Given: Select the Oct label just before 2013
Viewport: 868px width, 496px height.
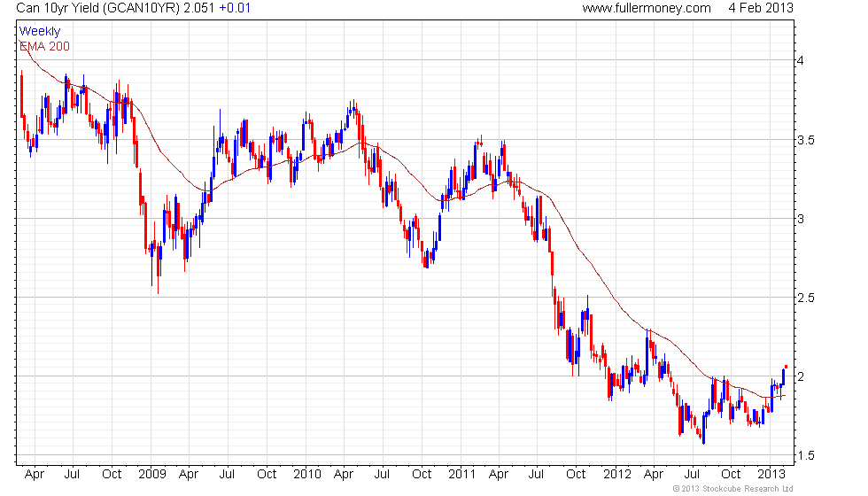Looking at the screenshot, I should click(731, 475).
